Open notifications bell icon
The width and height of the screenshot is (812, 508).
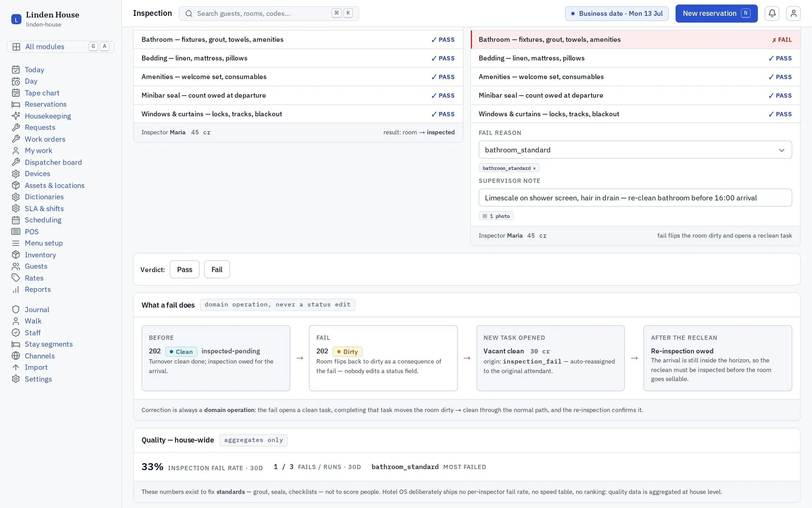(x=772, y=13)
